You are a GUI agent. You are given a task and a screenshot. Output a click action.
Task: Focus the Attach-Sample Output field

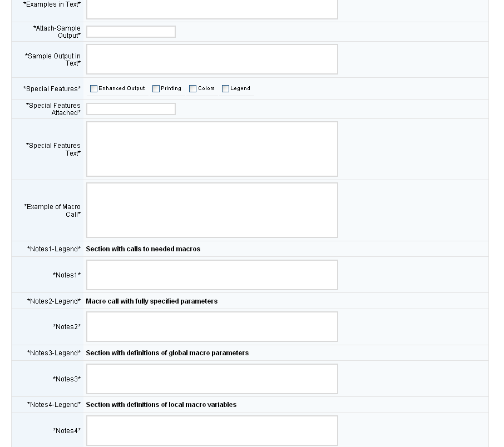pyautogui.click(x=131, y=32)
